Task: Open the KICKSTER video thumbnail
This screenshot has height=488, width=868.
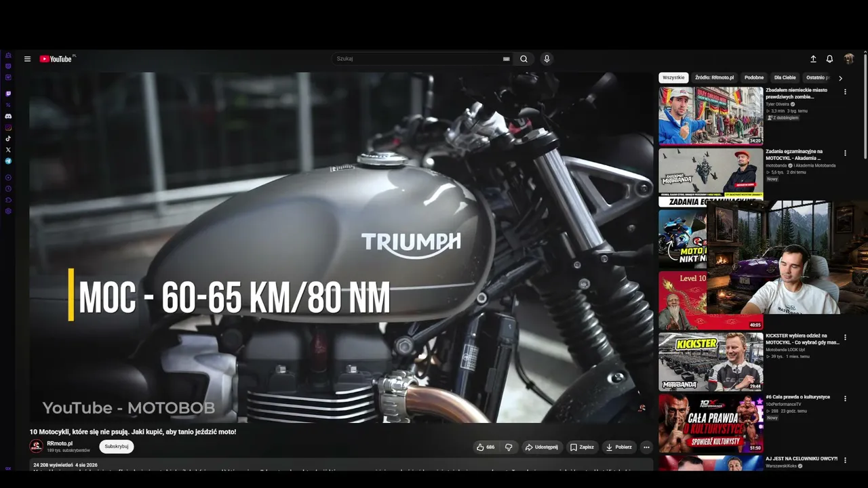Action: tap(711, 361)
